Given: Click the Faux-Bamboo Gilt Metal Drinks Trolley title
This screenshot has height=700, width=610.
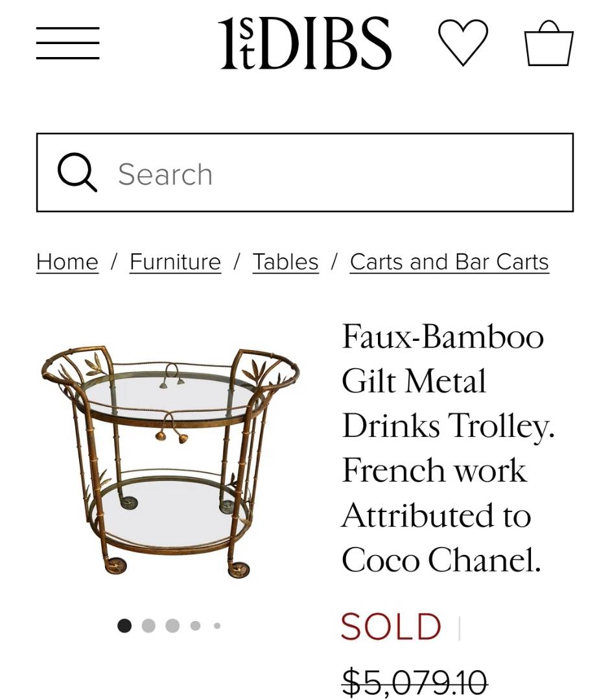Looking at the screenshot, I should tap(447, 449).
